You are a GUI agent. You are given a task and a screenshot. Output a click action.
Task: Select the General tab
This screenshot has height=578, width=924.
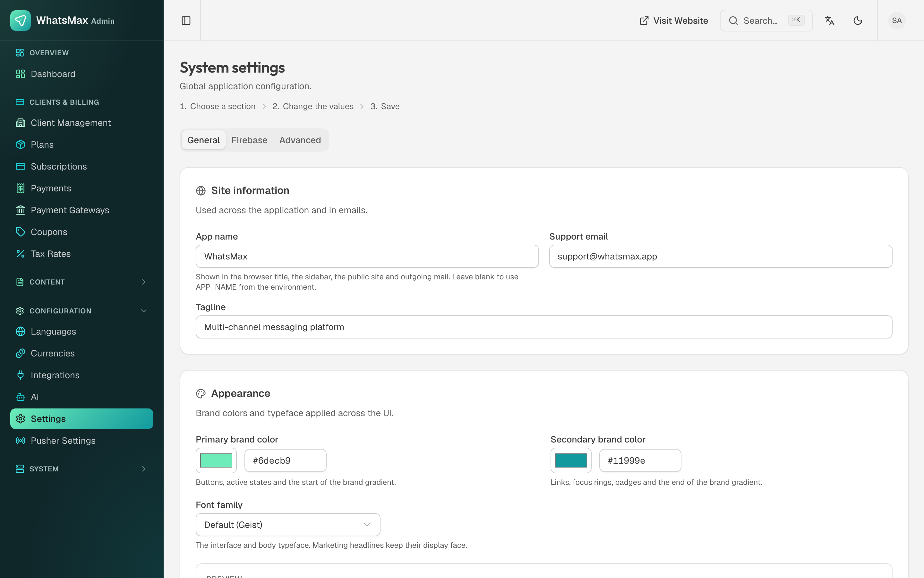[203, 140]
